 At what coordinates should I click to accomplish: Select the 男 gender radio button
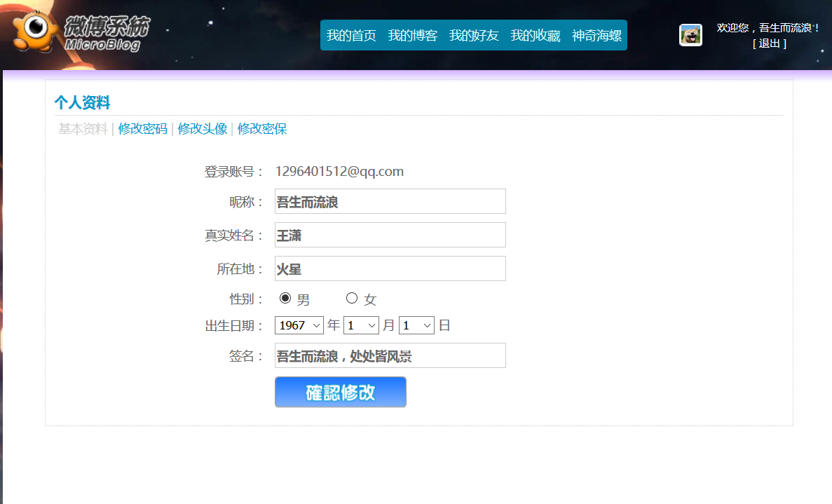click(x=285, y=298)
